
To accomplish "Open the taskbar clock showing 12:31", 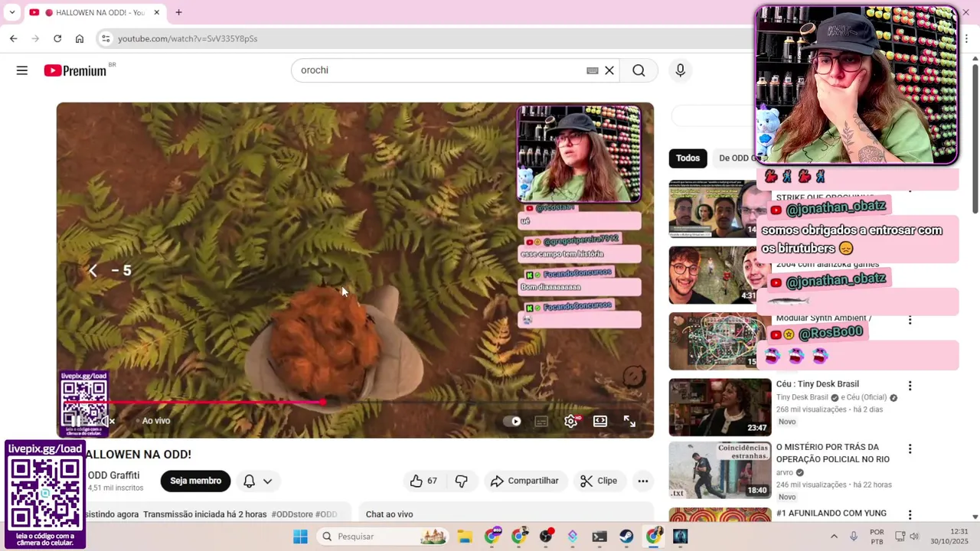I will point(949,536).
